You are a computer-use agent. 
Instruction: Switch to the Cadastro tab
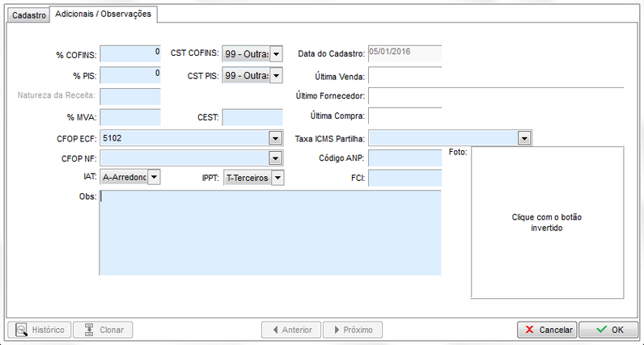25,15
